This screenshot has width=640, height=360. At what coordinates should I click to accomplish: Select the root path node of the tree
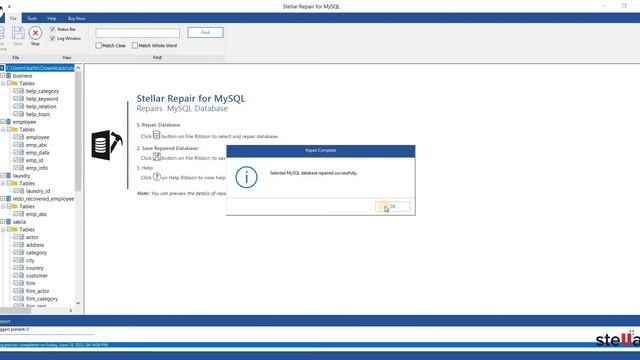coord(40,68)
